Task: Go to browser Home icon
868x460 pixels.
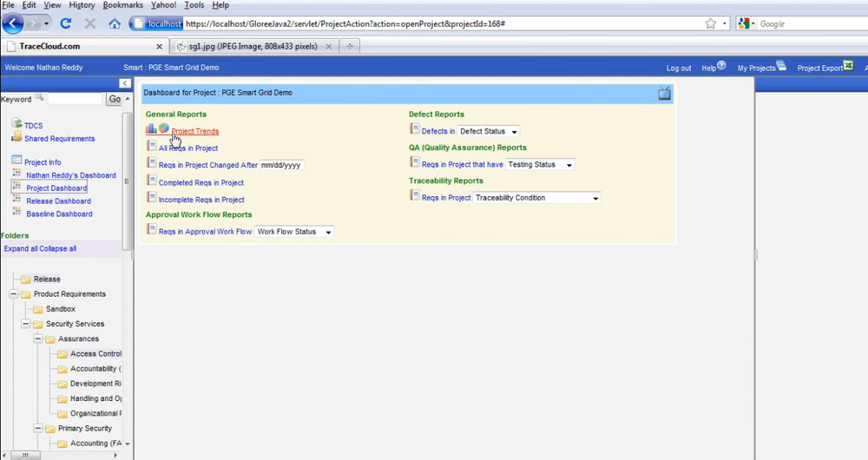Action: pos(114,23)
